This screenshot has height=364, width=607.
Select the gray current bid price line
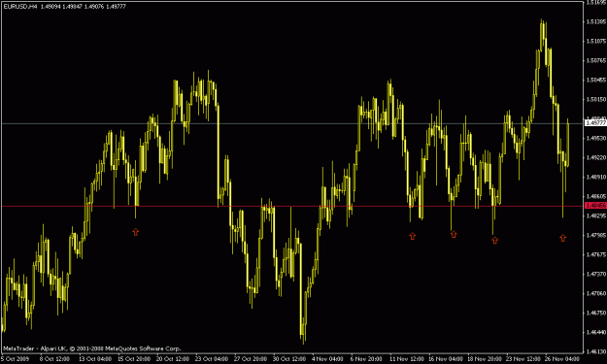coord(292,123)
